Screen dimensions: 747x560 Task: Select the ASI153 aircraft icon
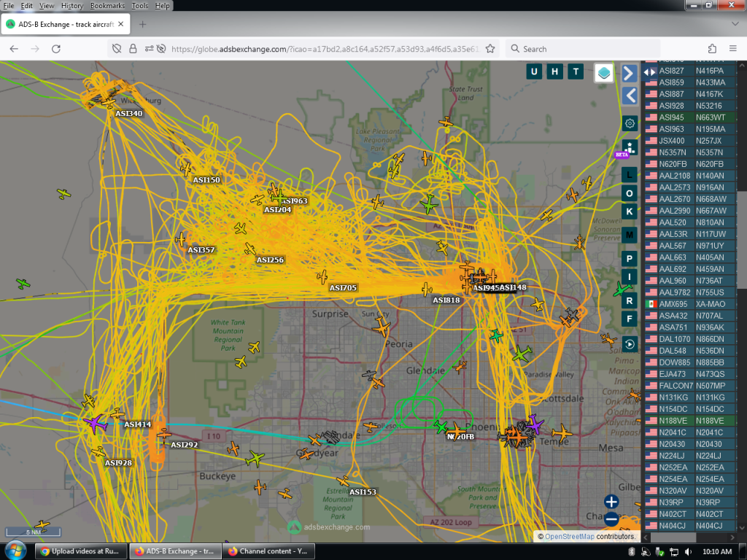click(x=343, y=481)
